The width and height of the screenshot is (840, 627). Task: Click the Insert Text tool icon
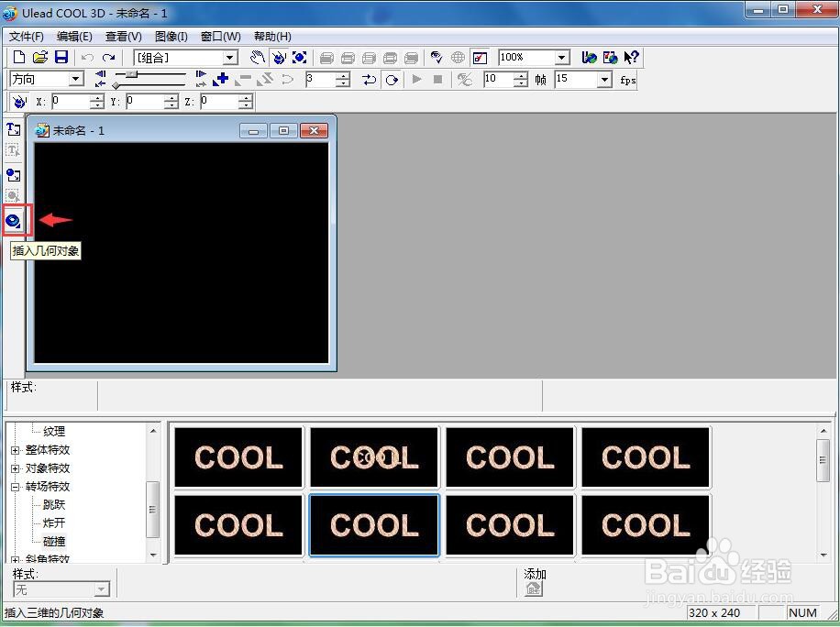coord(14,129)
